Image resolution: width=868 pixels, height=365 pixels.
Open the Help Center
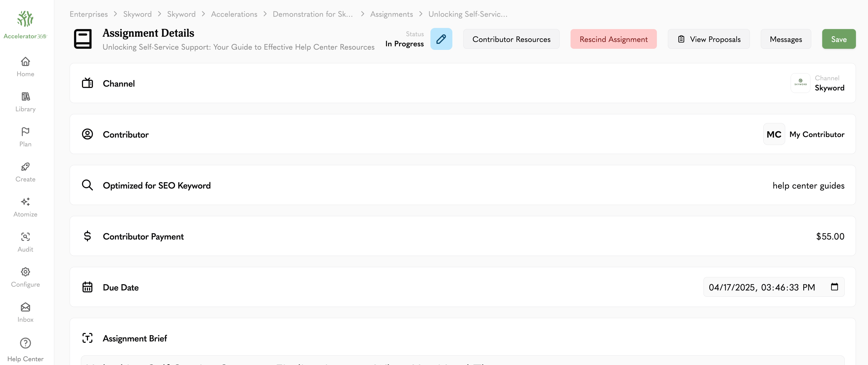pos(25,350)
